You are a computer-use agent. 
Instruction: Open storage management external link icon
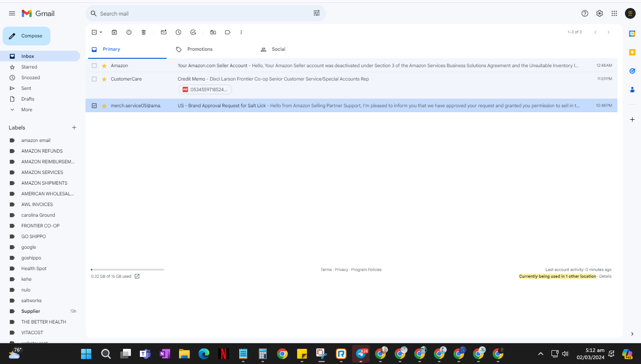click(x=137, y=276)
